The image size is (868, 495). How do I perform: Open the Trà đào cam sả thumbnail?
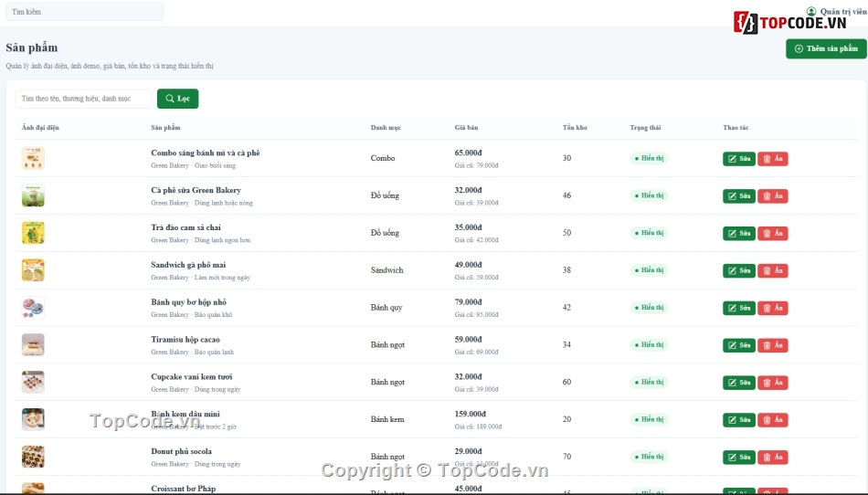click(33, 233)
